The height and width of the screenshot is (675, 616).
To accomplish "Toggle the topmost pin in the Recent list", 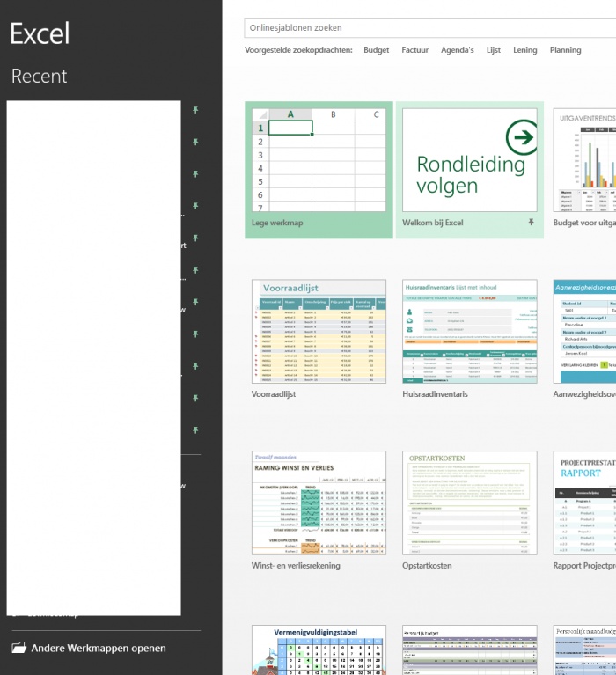I will coord(195,110).
